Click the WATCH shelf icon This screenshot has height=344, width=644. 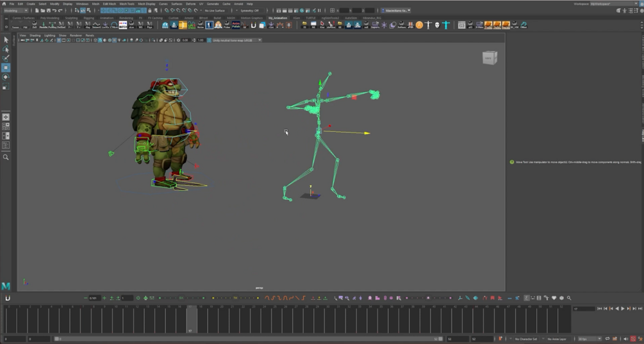[x=123, y=25]
